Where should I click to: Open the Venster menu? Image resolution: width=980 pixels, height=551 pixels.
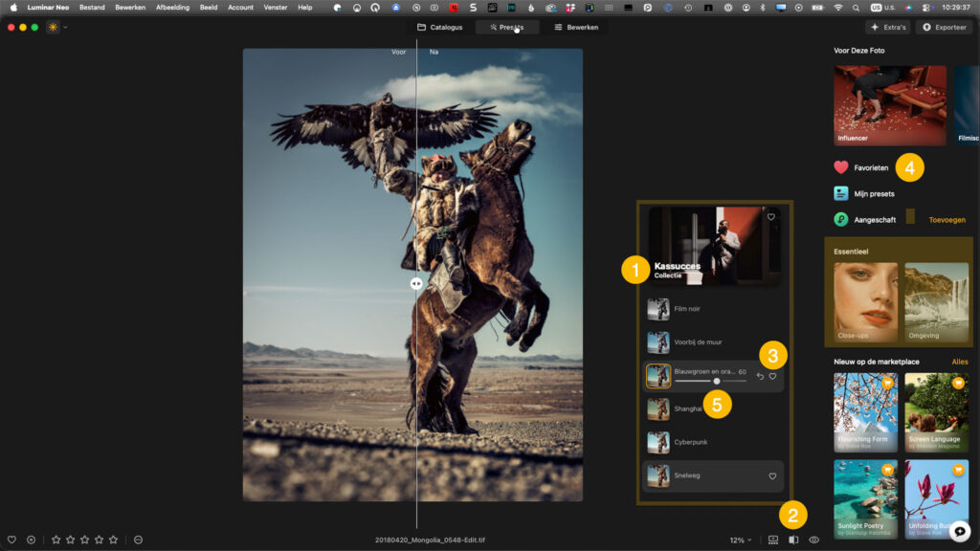[x=275, y=8]
